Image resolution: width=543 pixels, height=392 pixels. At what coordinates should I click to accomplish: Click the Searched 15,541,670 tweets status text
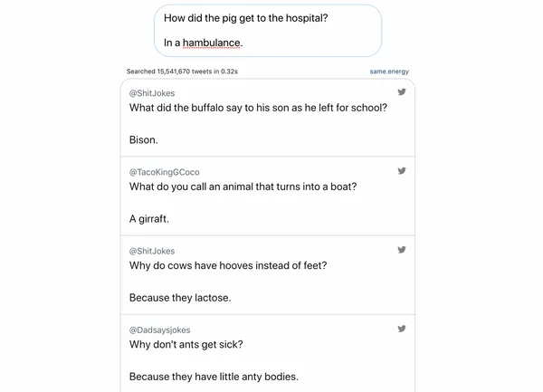pyautogui.click(x=182, y=72)
